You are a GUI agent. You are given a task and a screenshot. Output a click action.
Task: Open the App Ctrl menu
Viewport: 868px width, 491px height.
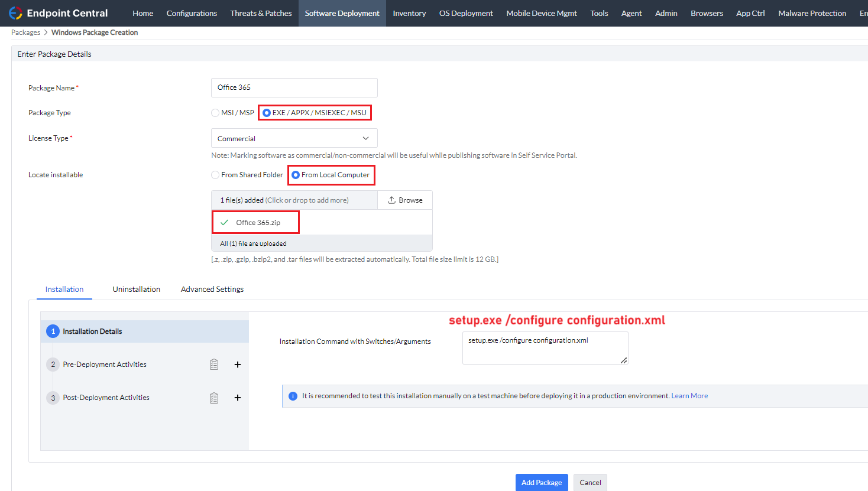pyautogui.click(x=750, y=13)
